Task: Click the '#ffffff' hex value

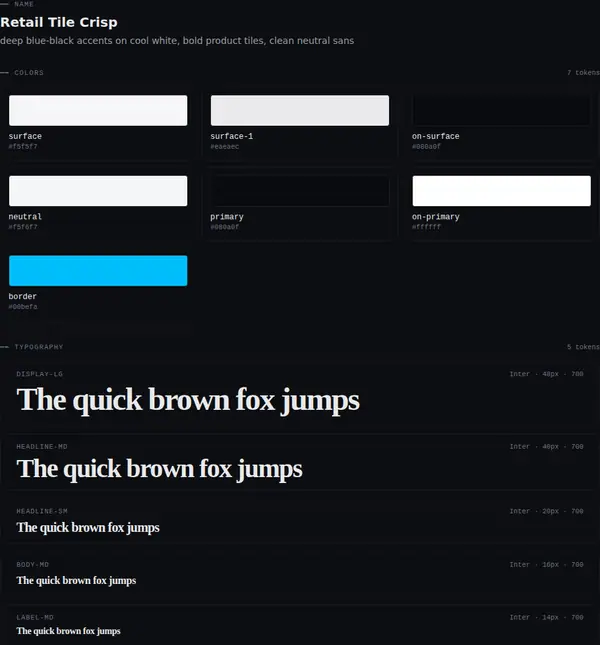Action: pyautogui.click(x=426, y=227)
